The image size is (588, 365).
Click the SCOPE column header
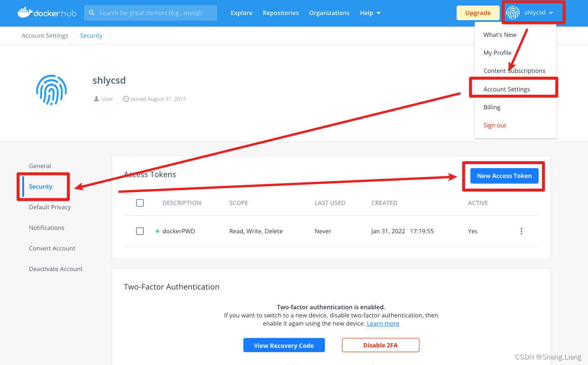[239, 203]
